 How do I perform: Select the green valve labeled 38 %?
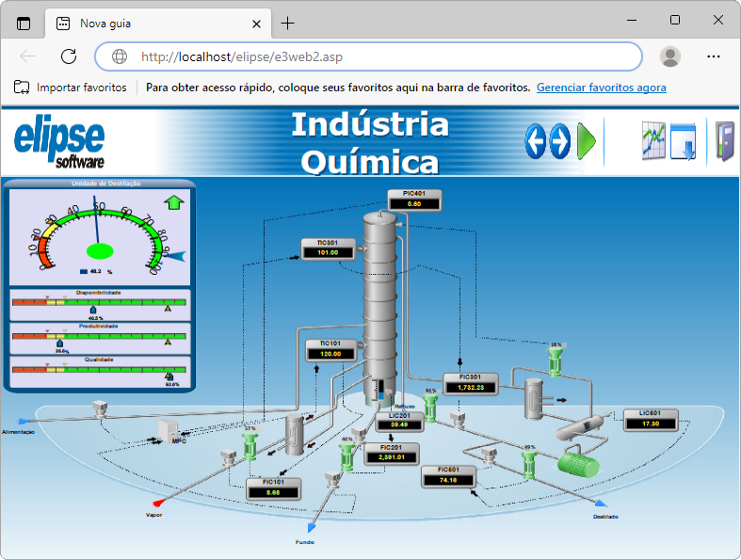pyautogui.click(x=556, y=362)
